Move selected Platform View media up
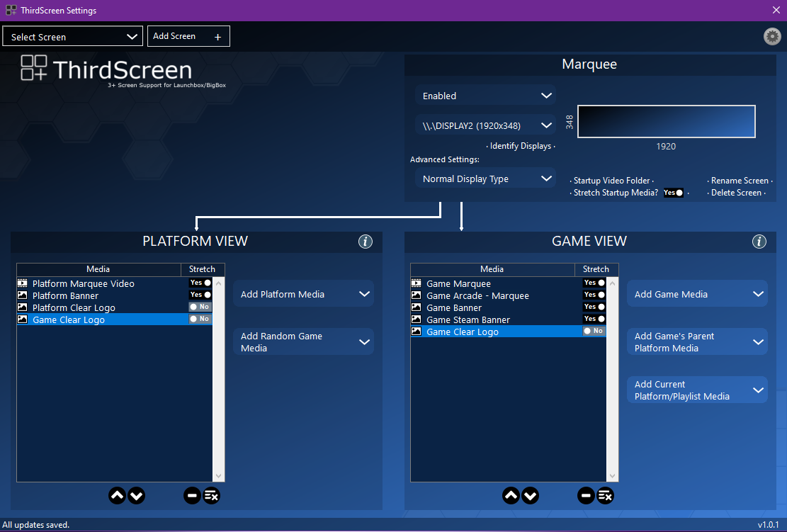Viewport: 787px width, 532px height. click(x=117, y=496)
